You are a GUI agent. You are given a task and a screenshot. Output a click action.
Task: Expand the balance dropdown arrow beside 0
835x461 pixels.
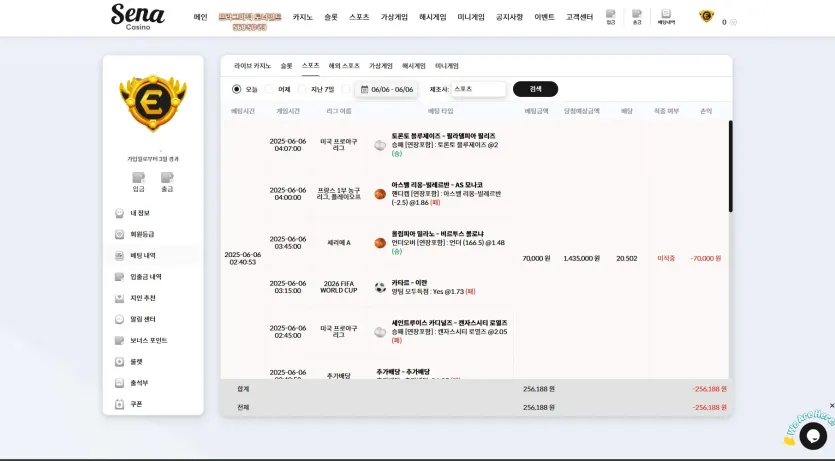733,22
